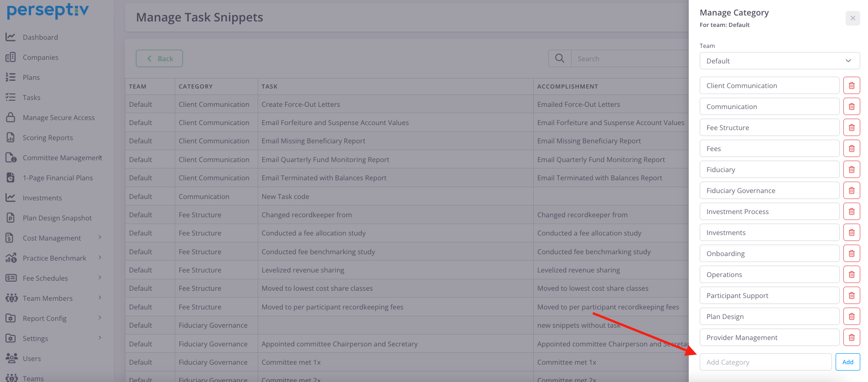Close the Manage Category panel
Image resolution: width=868 pixels, height=382 pixels.
click(852, 18)
